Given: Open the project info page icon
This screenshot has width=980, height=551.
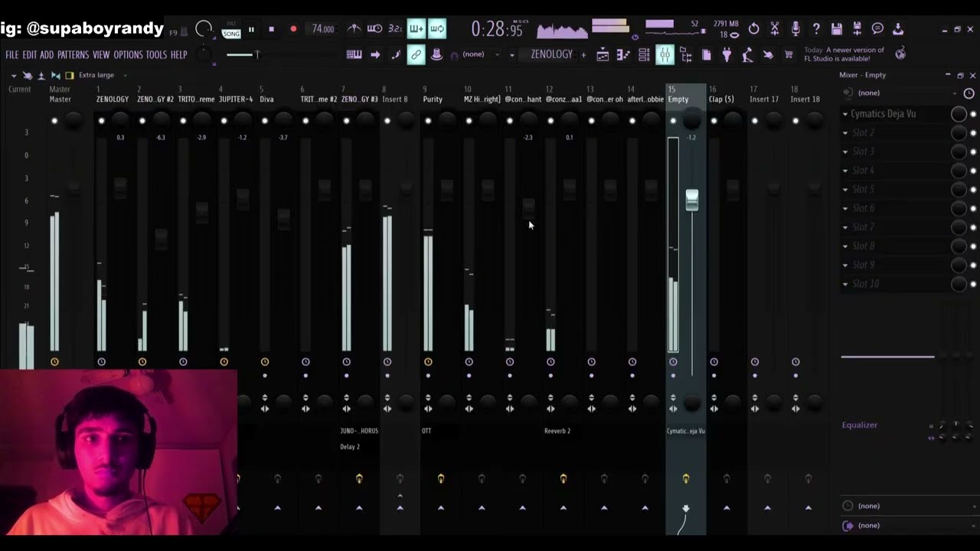Looking at the screenshot, I should click(706, 54).
